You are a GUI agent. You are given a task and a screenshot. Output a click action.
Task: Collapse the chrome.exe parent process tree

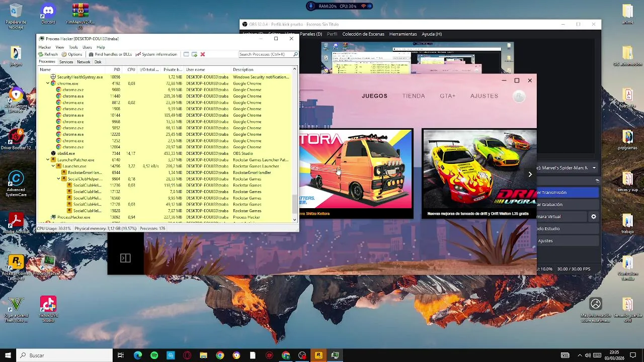pyautogui.click(x=48, y=83)
